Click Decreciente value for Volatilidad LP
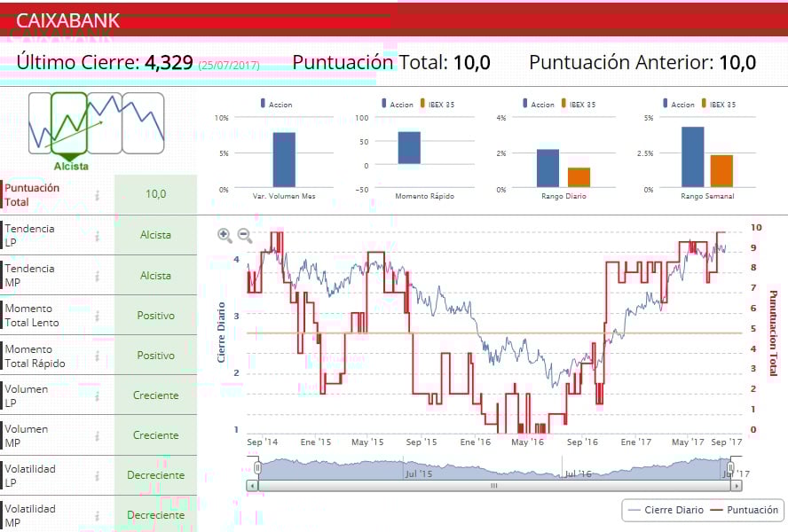This screenshot has height=532, width=788. tap(156, 475)
